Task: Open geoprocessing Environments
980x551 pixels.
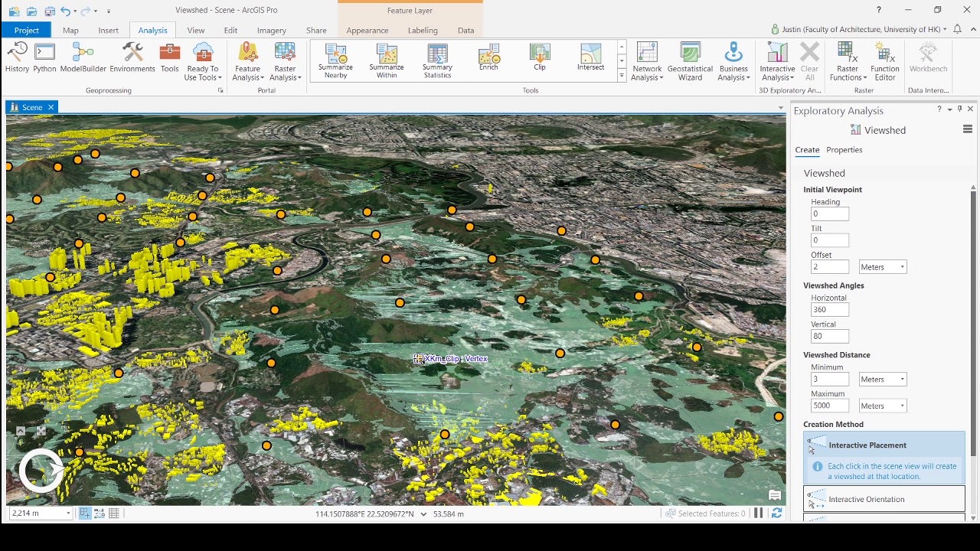Action: coord(132,58)
